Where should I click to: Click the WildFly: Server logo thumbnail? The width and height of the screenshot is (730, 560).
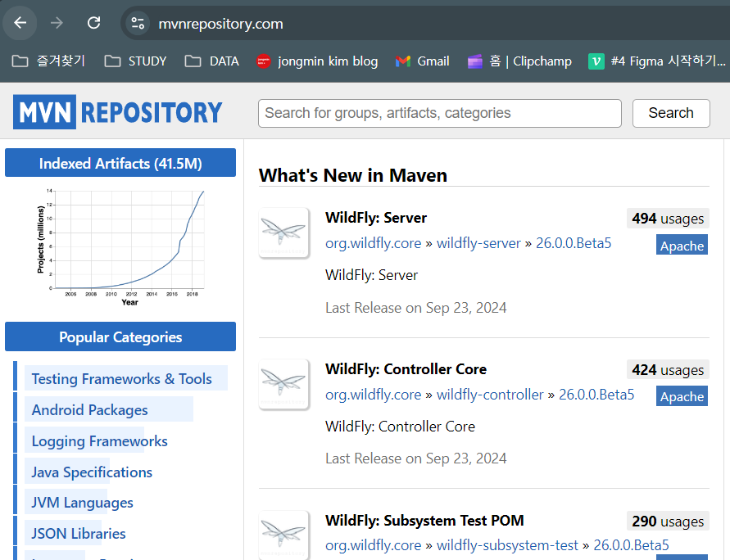point(284,233)
